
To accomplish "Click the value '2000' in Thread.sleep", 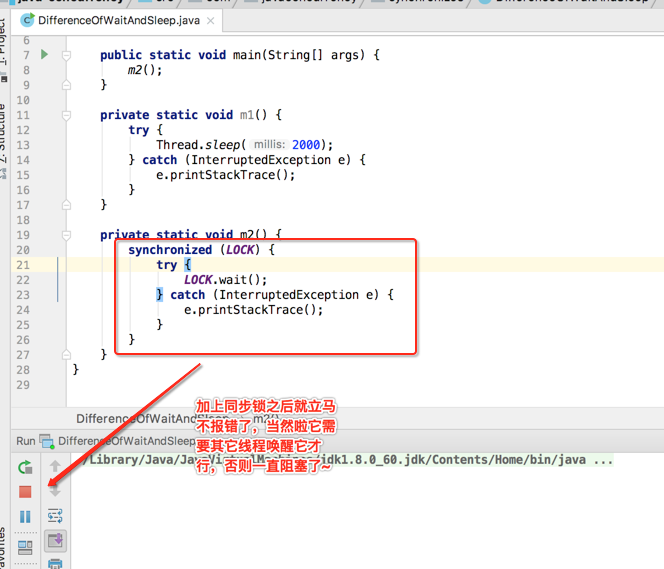I will (306, 145).
